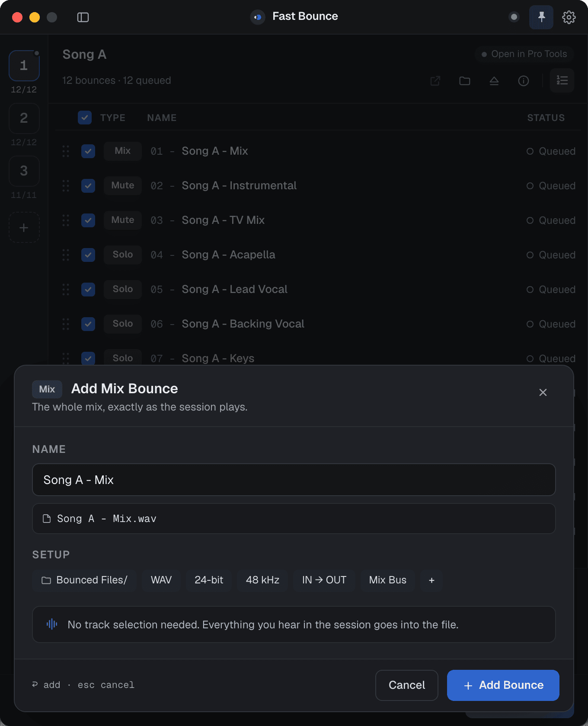Click the eject icon
Viewport: 588px width, 726px height.
point(494,81)
